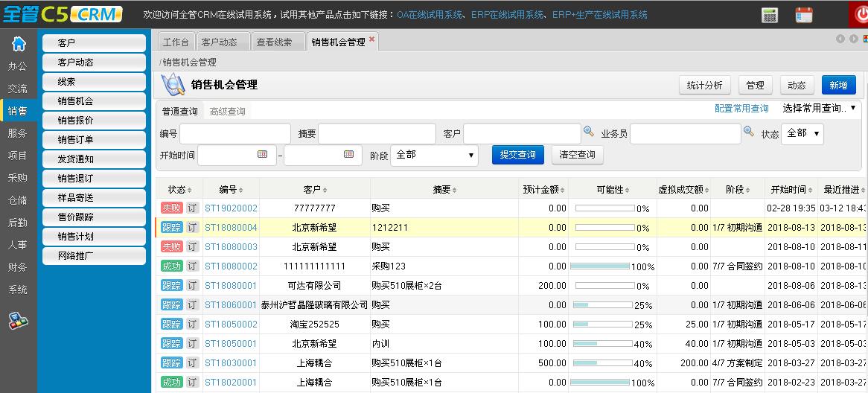The width and height of the screenshot is (868, 393).
Task: Click 跟踪 status badge for ST18030001
Action: click(x=172, y=363)
